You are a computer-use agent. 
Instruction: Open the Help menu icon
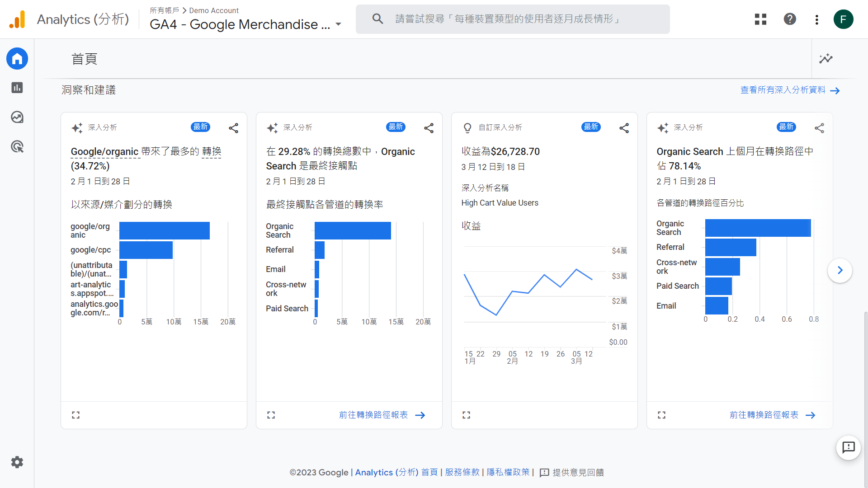pyautogui.click(x=790, y=19)
